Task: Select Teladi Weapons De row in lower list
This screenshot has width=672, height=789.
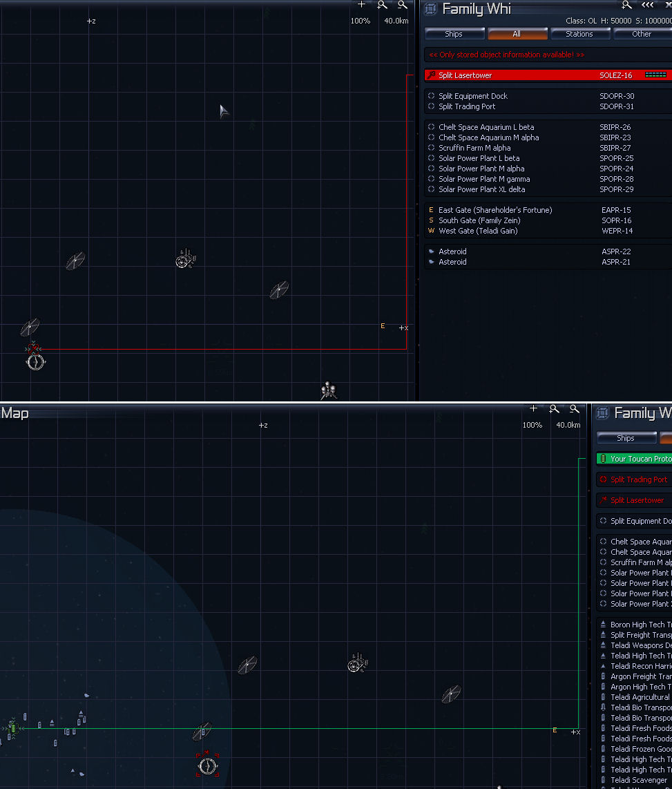Action: 634,645
